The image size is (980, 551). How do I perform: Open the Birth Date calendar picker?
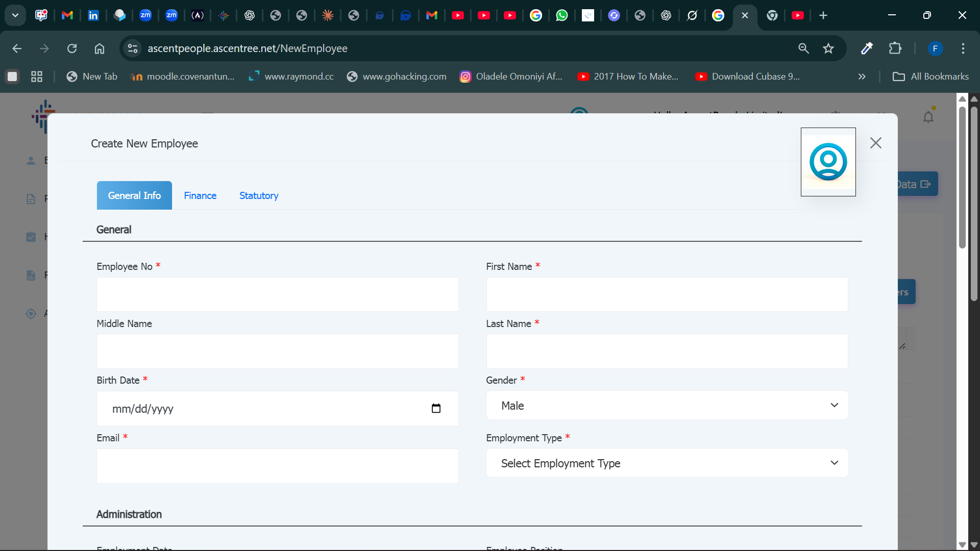click(x=436, y=408)
